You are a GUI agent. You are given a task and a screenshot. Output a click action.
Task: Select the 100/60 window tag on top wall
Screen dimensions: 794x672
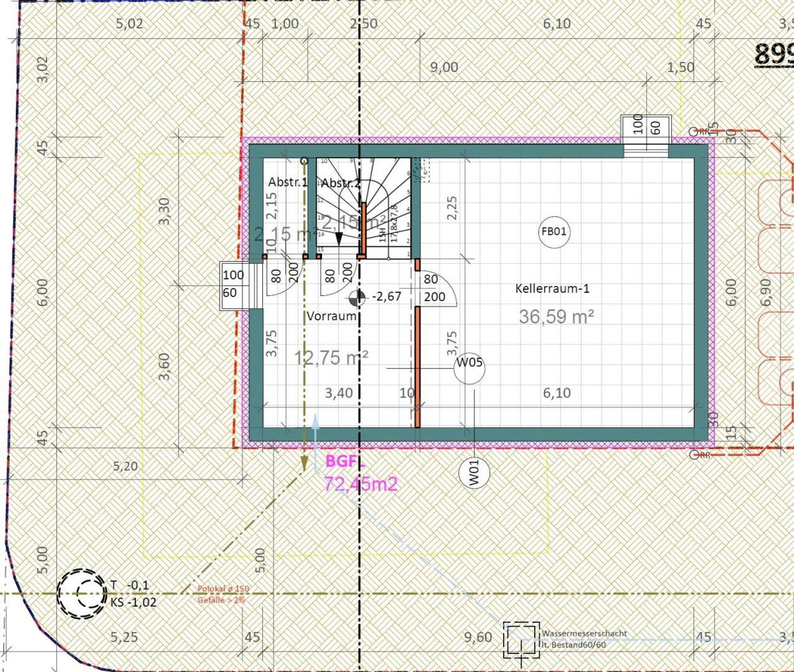pos(646,127)
